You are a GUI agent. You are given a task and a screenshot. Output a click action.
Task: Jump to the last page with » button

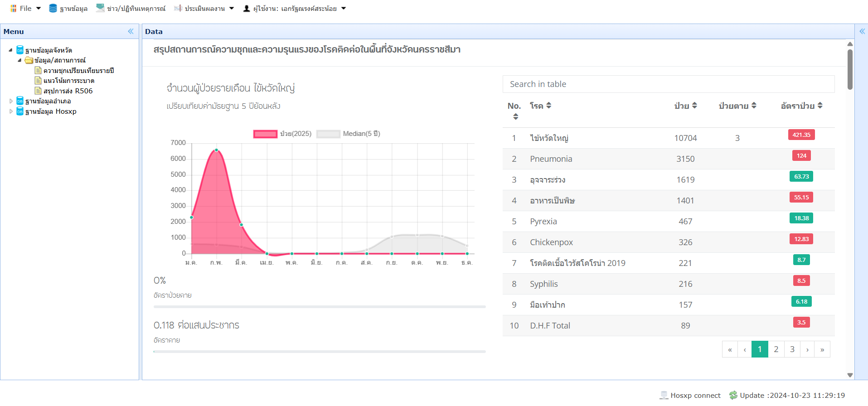[x=822, y=349]
